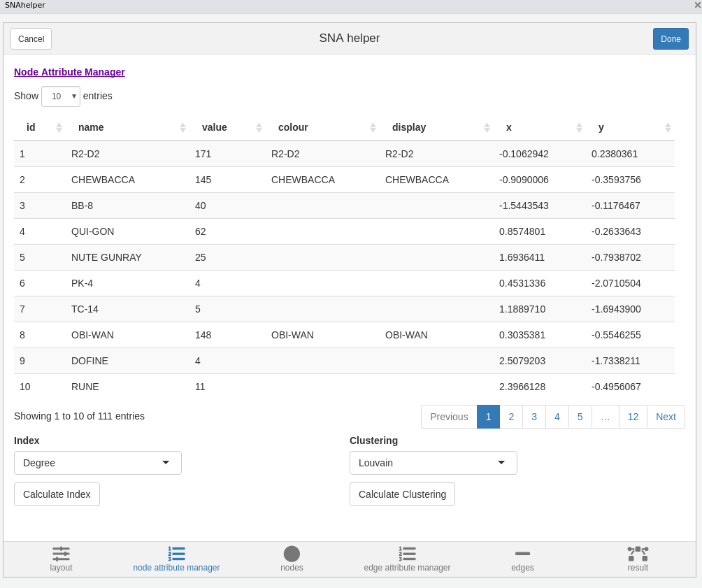Click the Node Attribute Manager link
This screenshot has width=702, height=588.
tap(69, 72)
